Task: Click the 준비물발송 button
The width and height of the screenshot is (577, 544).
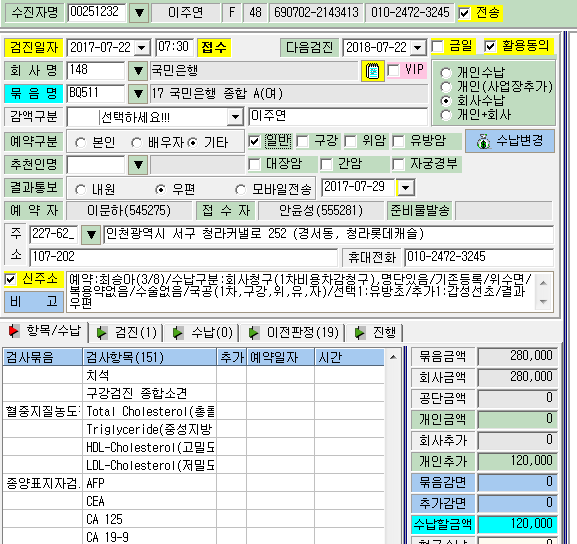Action: [420, 211]
